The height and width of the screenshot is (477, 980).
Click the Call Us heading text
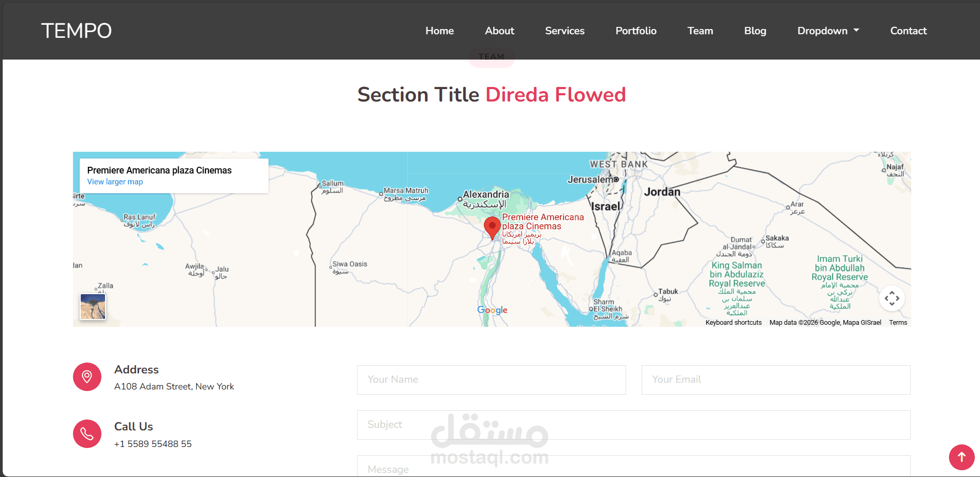pos(133,427)
